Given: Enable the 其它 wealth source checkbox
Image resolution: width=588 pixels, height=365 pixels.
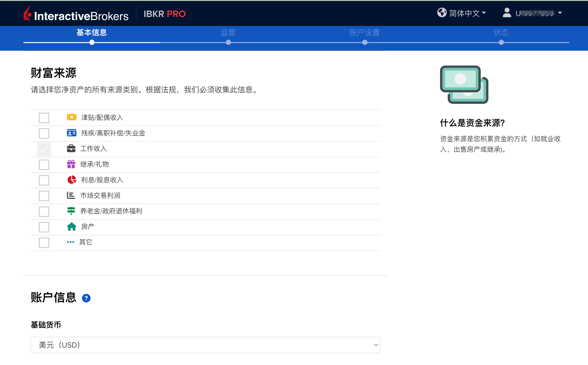Looking at the screenshot, I should 44,242.
